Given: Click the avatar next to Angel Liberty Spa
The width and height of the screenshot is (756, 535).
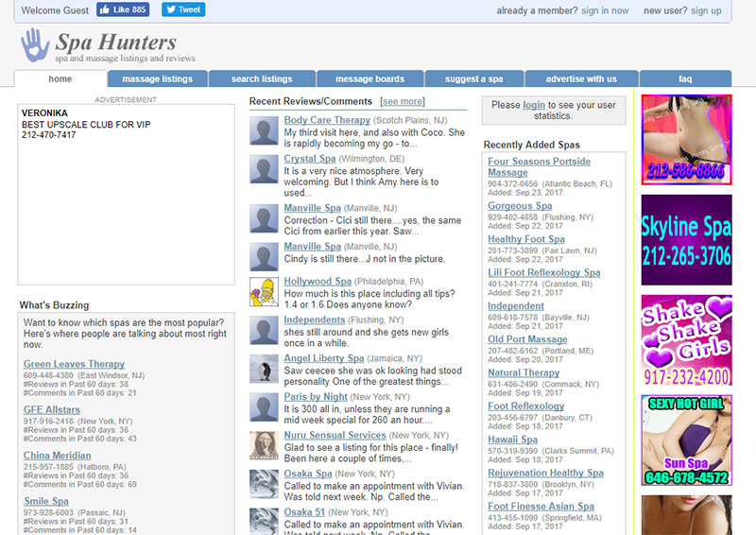Looking at the screenshot, I should point(264,369).
